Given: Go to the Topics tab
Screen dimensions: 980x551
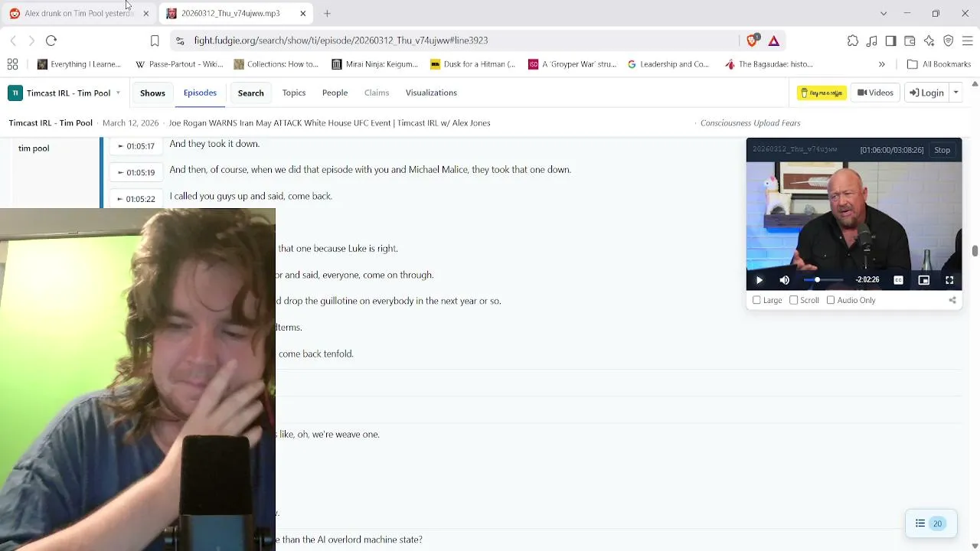Looking at the screenshot, I should 294,93.
